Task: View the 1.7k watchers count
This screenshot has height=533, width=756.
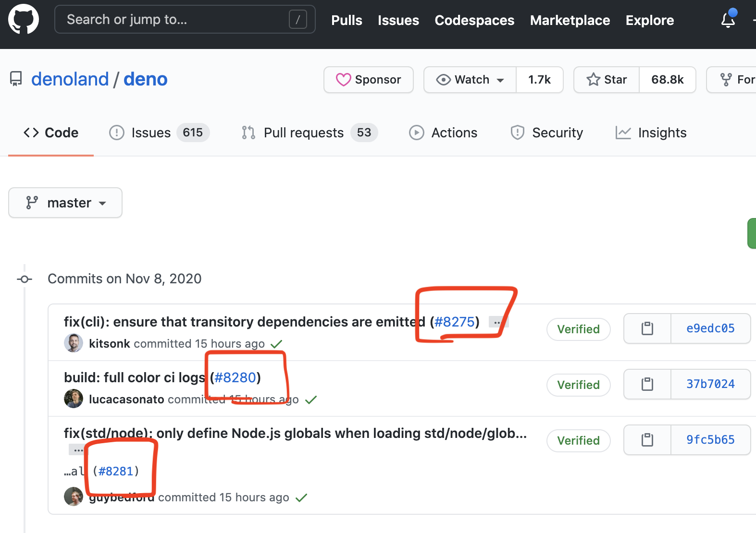Action: pos(540,80)
